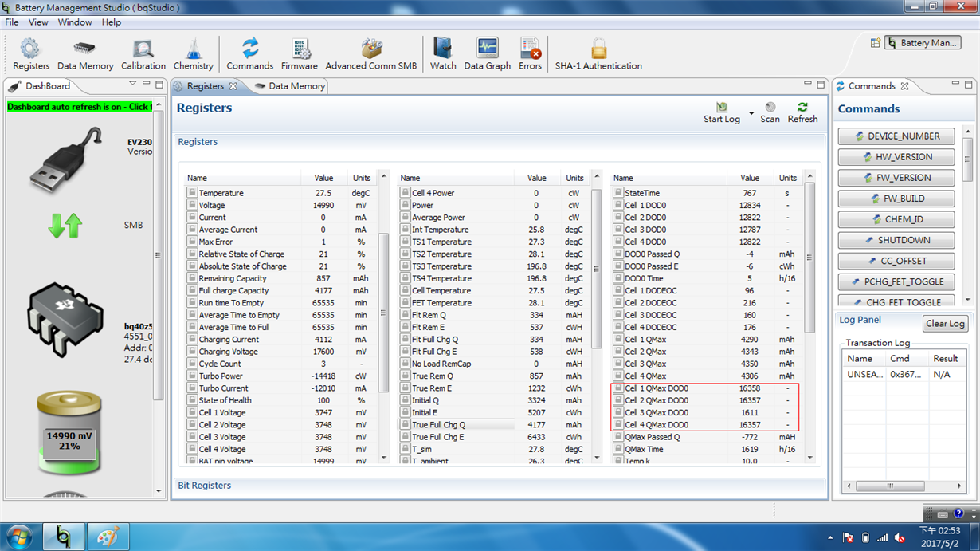Open Advanced Comm SMB tool
Viewport: 980px width, 551px height.
coord(370,54)
